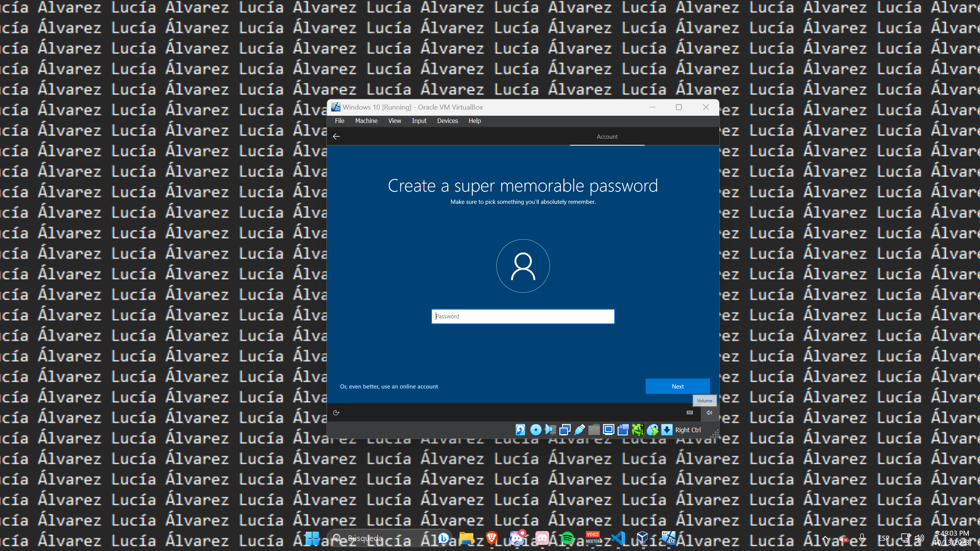Click the audio status icon in VirtualBox status bar

click(550, 430)
